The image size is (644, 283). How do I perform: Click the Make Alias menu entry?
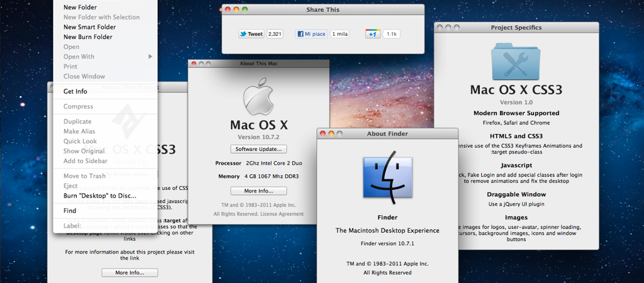coord(79,131)
